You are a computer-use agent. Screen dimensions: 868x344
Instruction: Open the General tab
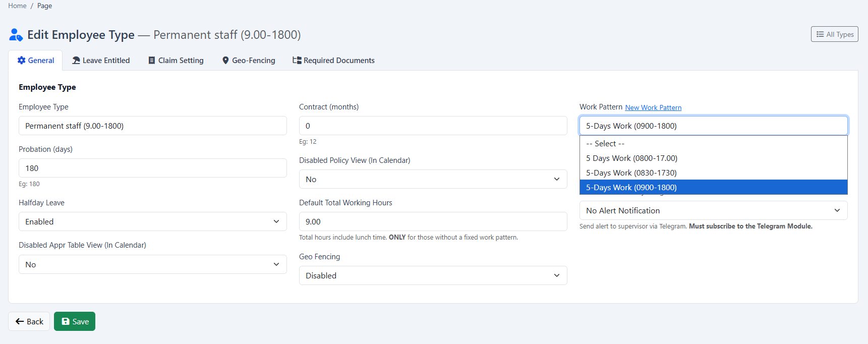[35, 61]
